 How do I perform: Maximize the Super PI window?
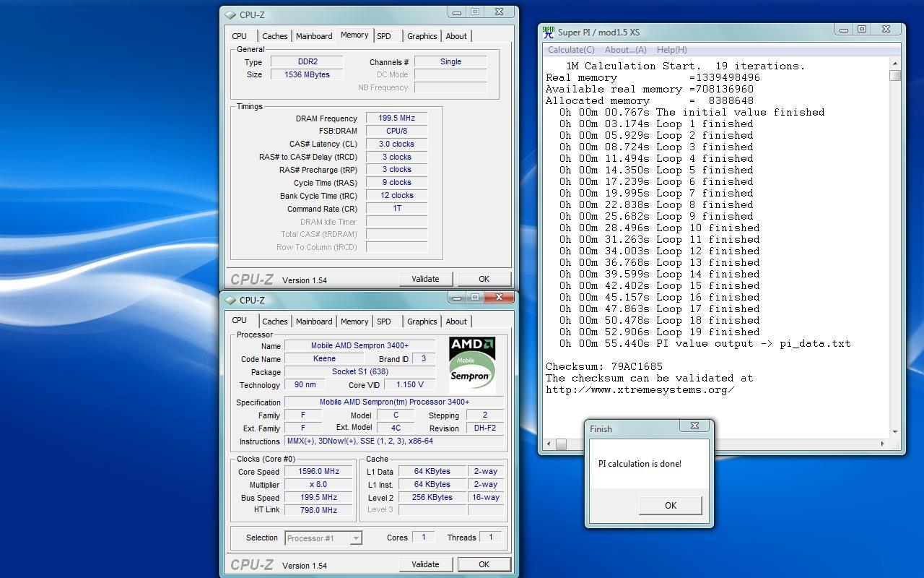pyautogui.click(x=861, y=29)
